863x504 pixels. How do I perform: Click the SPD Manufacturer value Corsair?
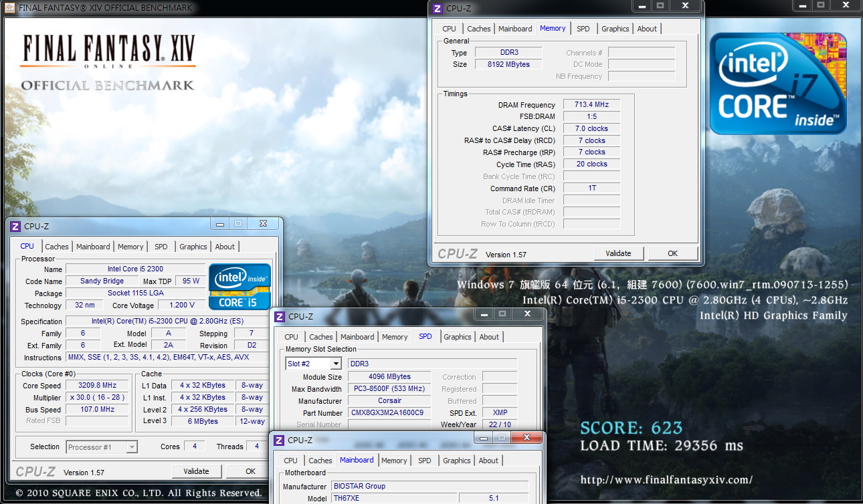[x=389, y=401]
